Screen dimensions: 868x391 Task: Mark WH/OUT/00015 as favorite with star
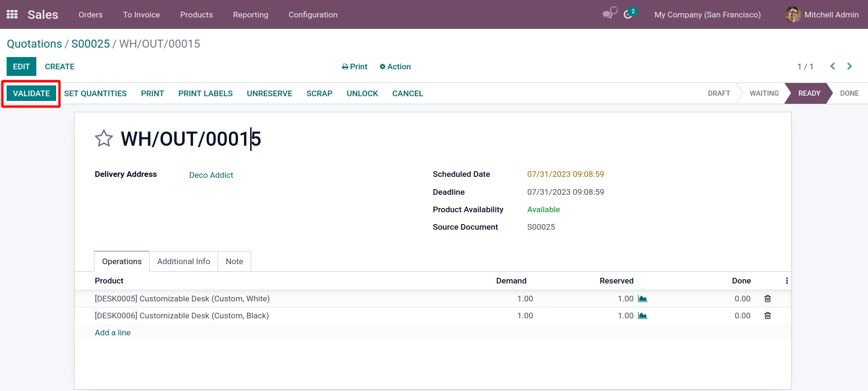point(104,139)
